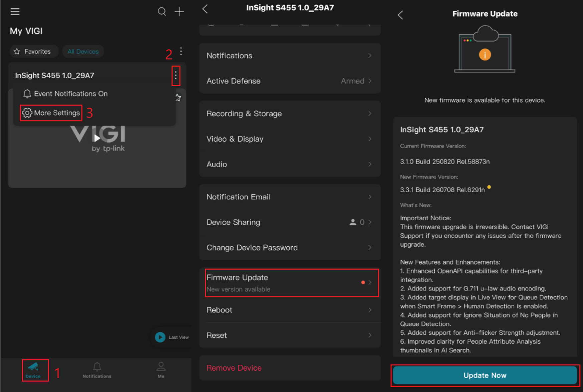Screen dimensions: 583x392
Task: Open the Notifications settings row
Action: coord(290,56)
